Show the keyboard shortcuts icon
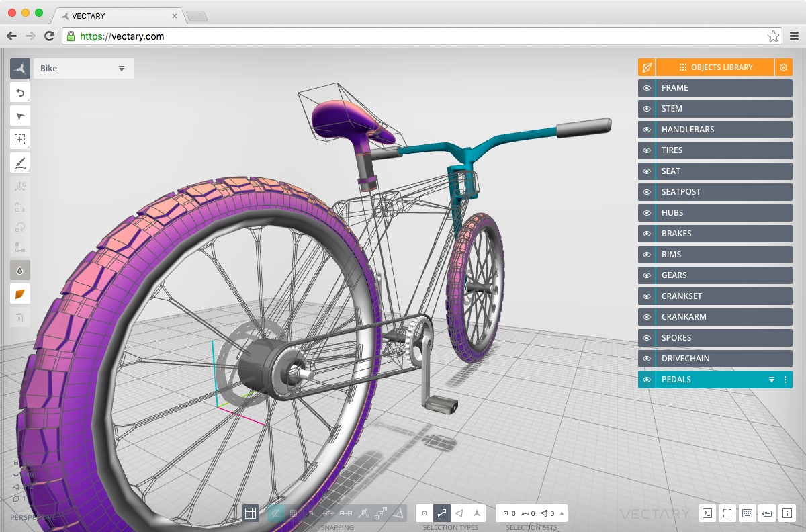This screenshot has height=532, width=806. (747, 513)
